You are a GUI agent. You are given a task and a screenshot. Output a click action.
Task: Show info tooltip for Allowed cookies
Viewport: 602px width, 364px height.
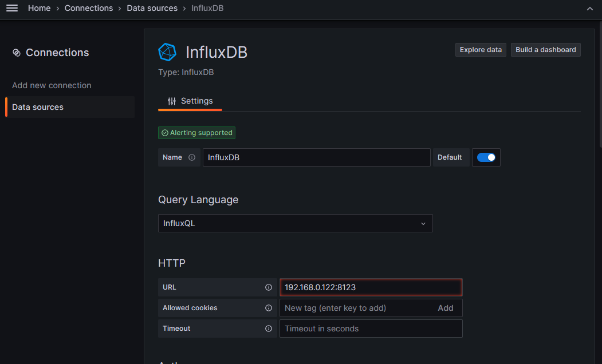coord(269,308)
